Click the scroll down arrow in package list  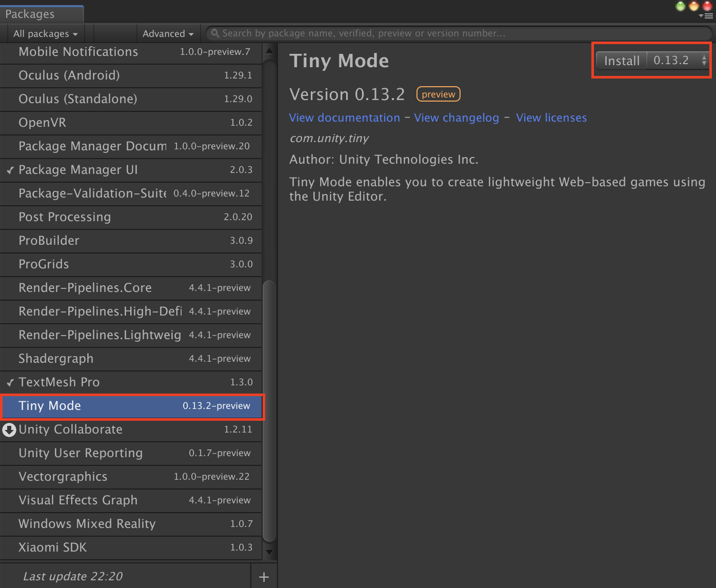269,553
